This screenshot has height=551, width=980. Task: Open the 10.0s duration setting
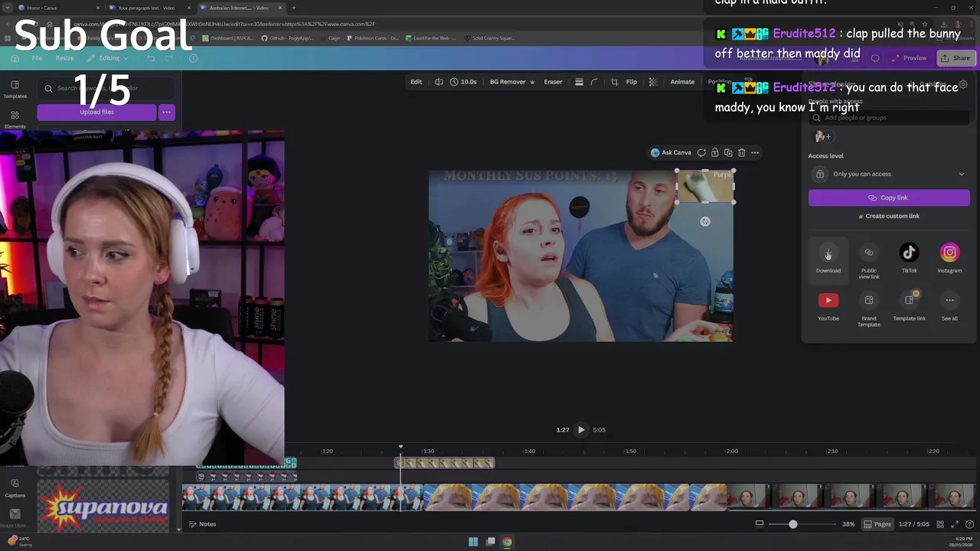point(463,82)
